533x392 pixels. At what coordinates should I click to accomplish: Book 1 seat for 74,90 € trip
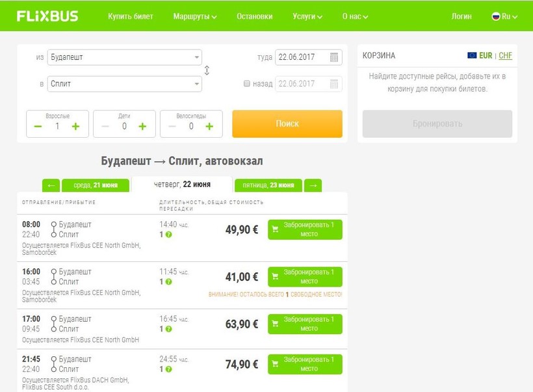pos(305,364)
